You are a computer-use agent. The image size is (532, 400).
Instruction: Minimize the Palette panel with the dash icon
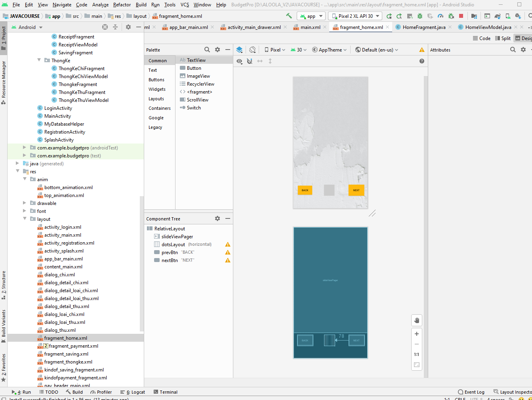click(x=228, y=50)
